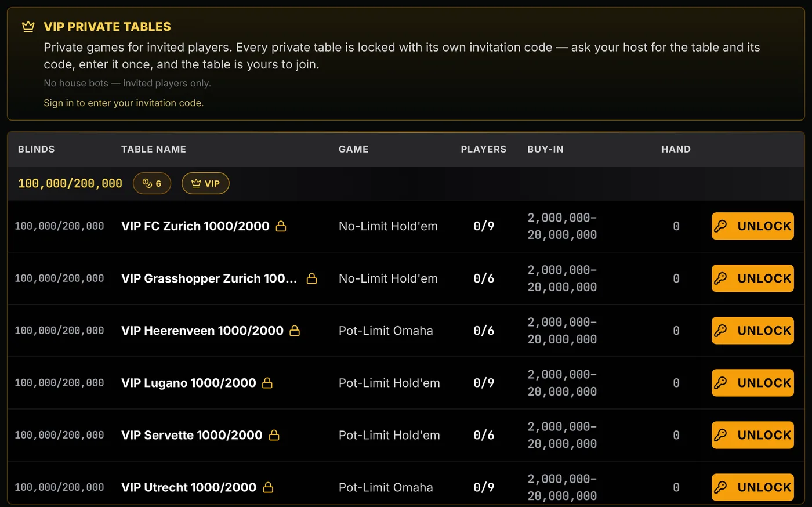Viewport: 812px width, 507px height.
Task: Click the 0/6 players cell for VIP Servette
Action: pyautogui.click(x=484, y=435)
